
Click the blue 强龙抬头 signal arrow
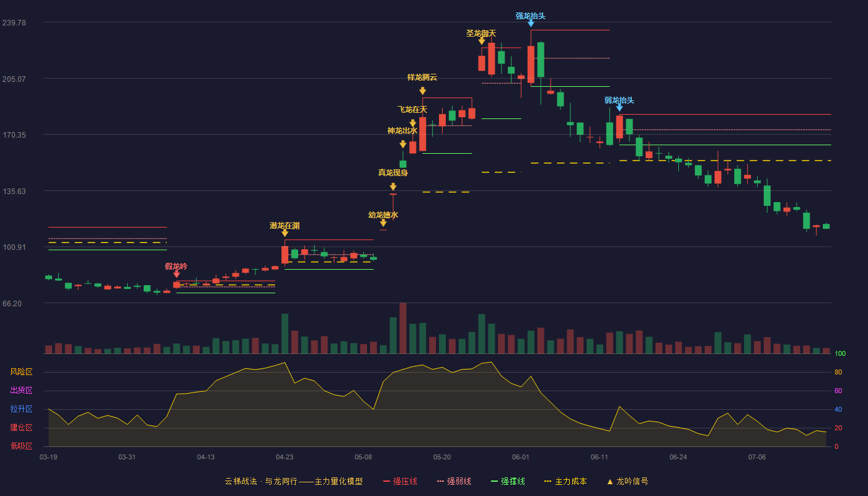pos(531,24)
